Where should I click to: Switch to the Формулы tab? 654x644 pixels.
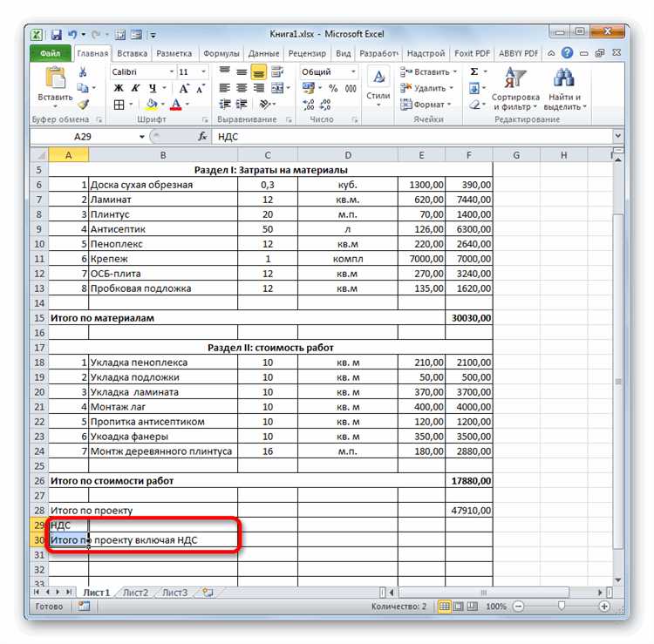click(x=221, y=53)
